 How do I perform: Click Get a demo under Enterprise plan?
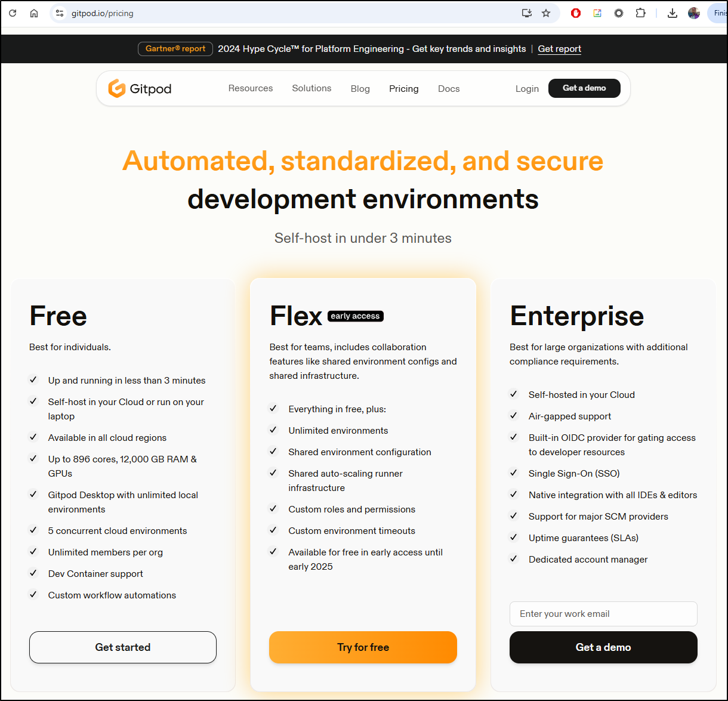[603, 647]
